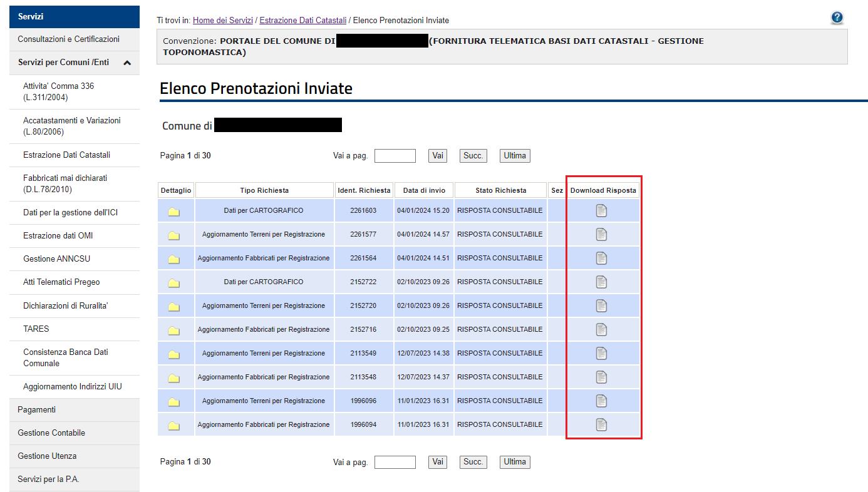
Task: Focus the top Vai a pag. field
Action: pos(395,156)
